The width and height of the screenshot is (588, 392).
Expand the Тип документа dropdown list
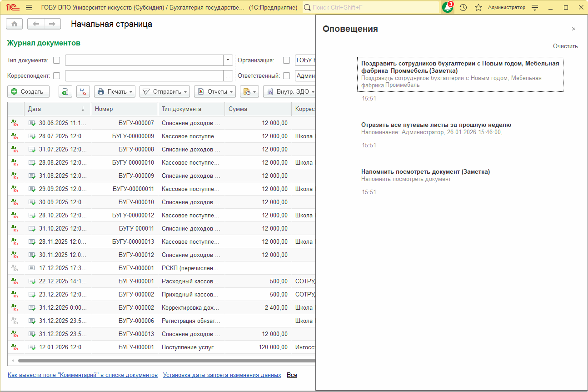coord(228,60)
